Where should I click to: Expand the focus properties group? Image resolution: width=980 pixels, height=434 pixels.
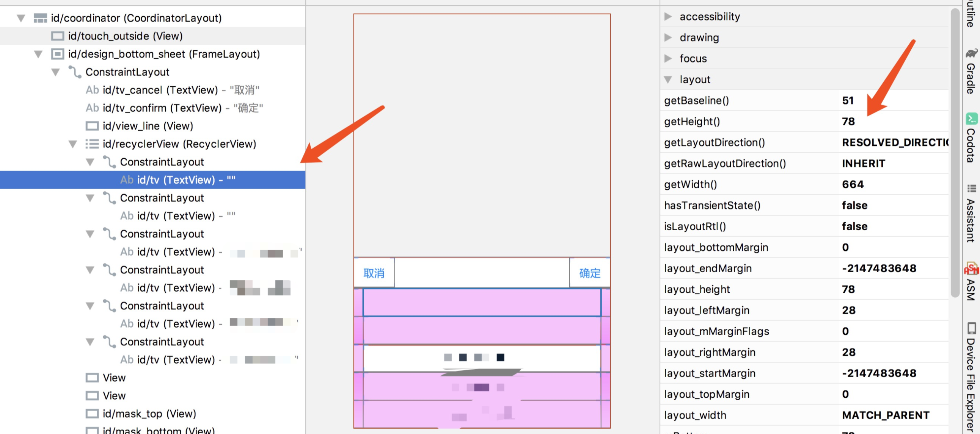click(x=667, y=59)
